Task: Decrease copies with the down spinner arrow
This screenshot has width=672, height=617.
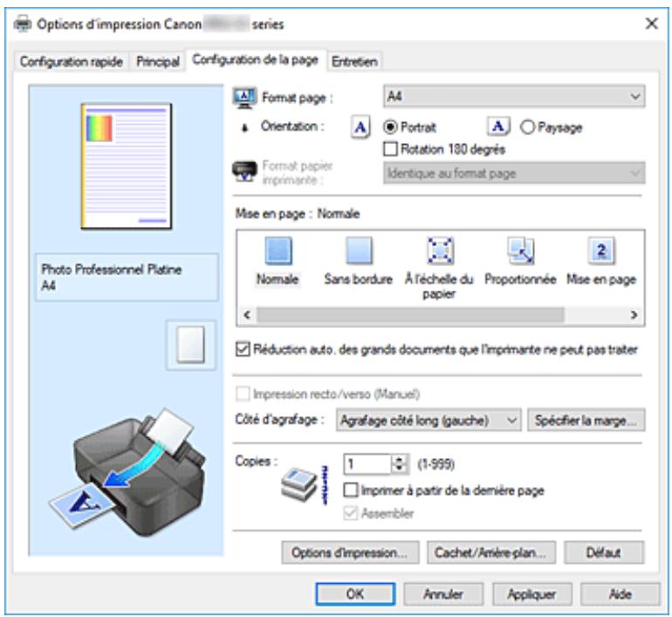Action: (x=400, y=469)
